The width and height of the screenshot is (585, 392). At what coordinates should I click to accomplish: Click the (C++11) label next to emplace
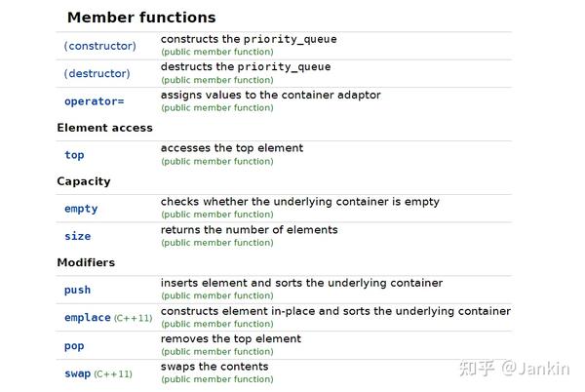[x=134, y=318]
